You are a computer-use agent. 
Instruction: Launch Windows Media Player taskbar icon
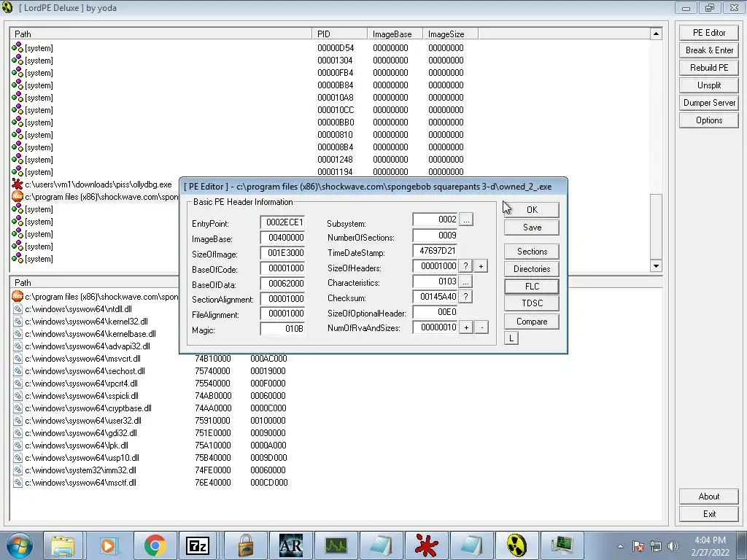(x=108, y=545)
